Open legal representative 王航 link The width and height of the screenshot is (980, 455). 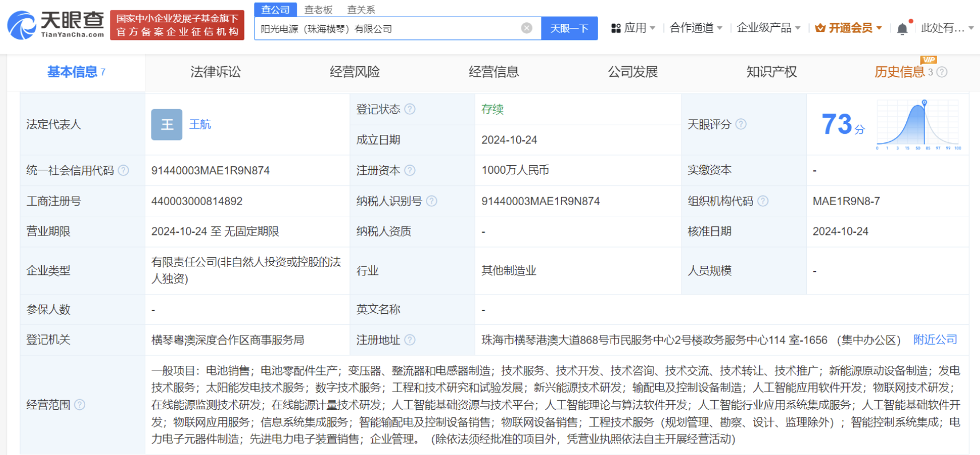click(x=200, y=125)
